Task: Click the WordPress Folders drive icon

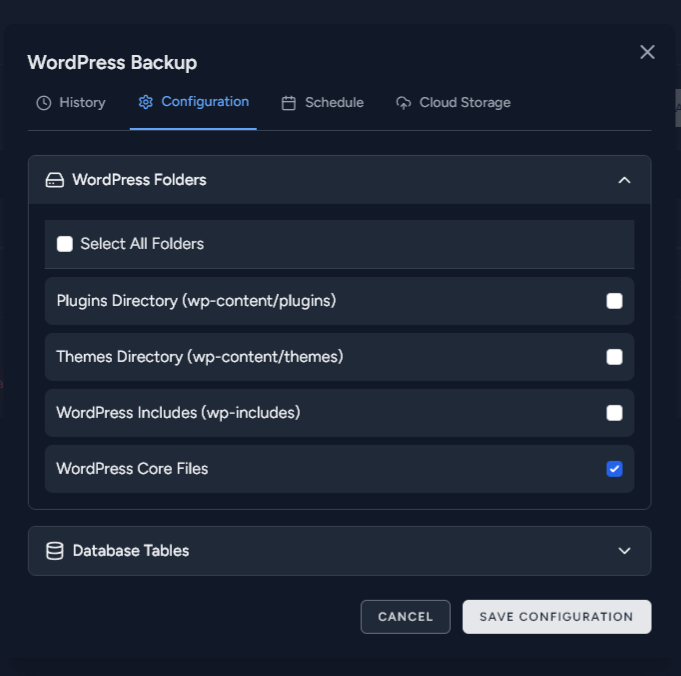Action: pyautogui.click(x=55, y=180)
